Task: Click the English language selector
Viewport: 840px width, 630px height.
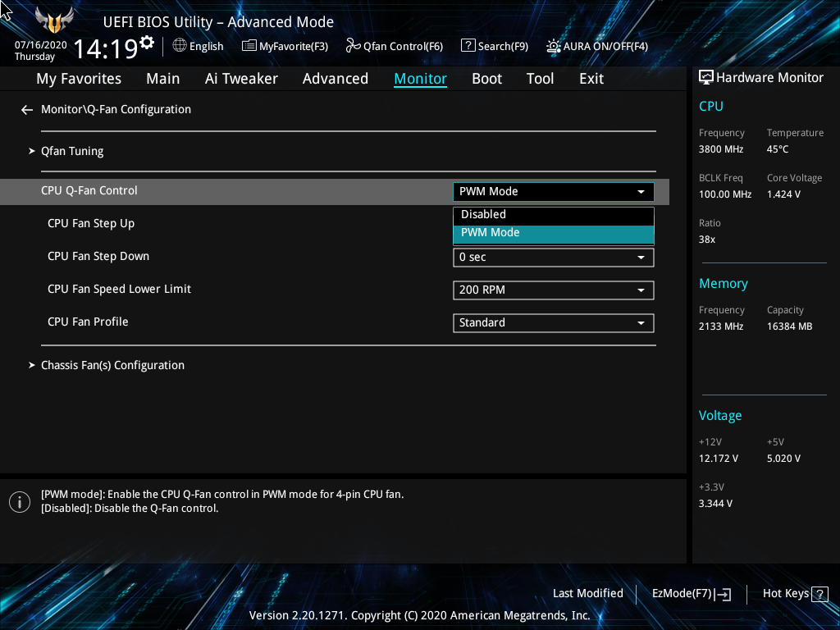Action: pyautogui.click(x=199, y=46)
